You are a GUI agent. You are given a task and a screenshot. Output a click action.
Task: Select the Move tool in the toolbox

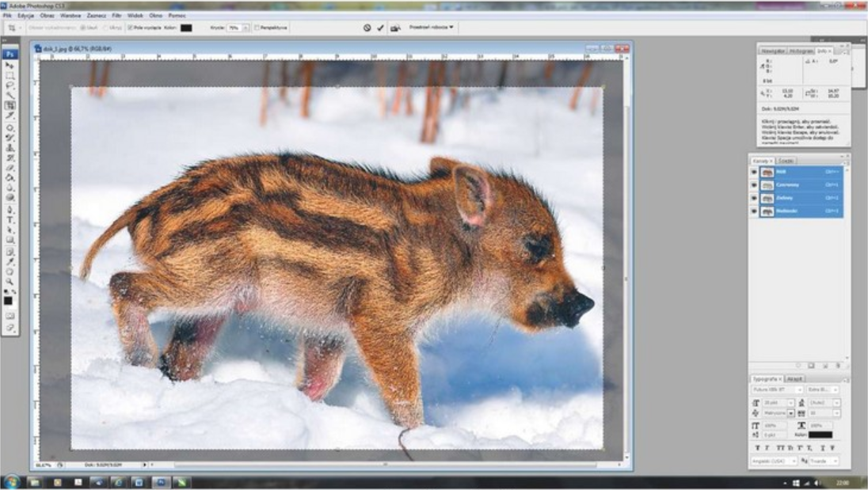[10, 66]
